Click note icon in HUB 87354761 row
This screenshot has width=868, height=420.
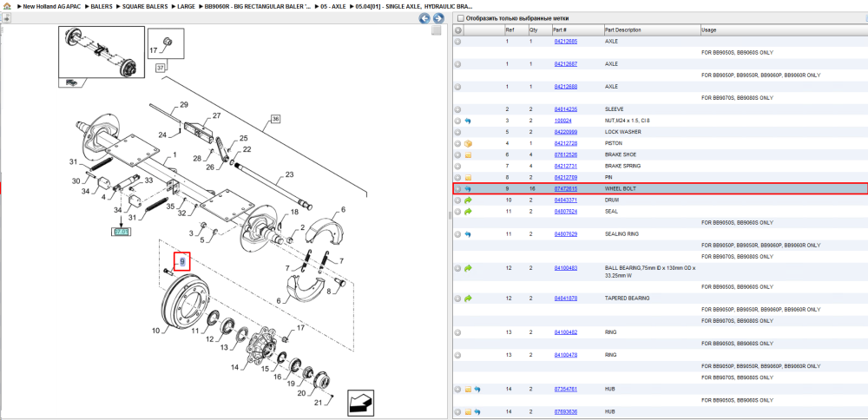click(468, 389)
